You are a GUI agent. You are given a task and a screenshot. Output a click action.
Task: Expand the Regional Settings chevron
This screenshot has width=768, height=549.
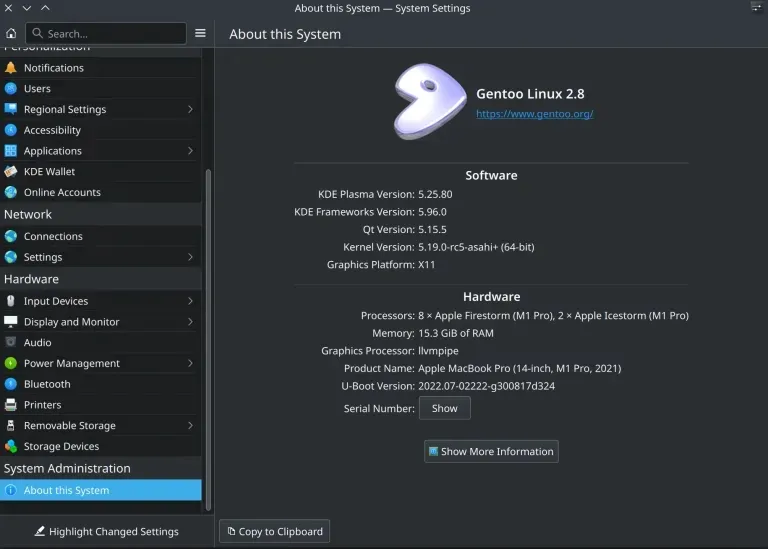pos(190,109)
